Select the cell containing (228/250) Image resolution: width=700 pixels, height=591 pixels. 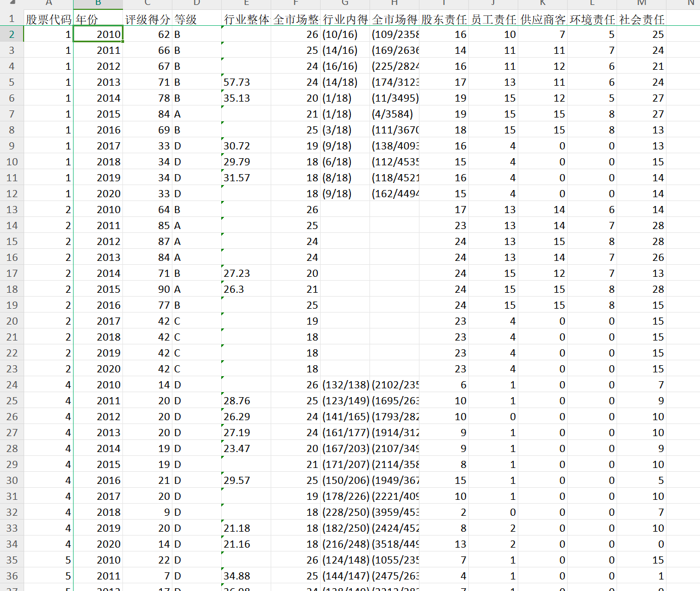[x=345, y=512]
